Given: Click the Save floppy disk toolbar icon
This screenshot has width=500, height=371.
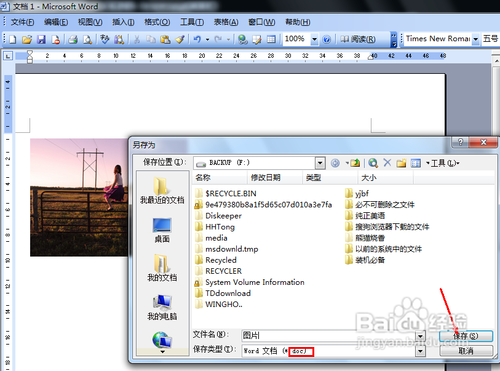Looking at the screenshot, I should point(41,40).
